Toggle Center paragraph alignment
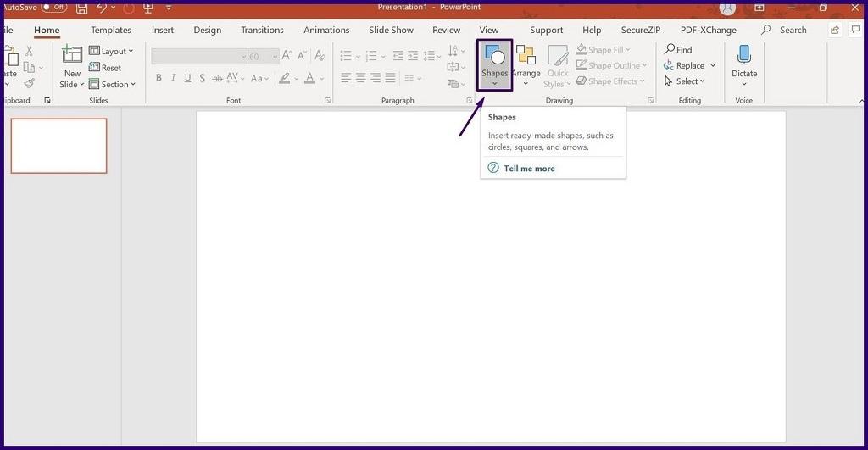The width and height of the screenshot is (868, 450). (360, 78)
